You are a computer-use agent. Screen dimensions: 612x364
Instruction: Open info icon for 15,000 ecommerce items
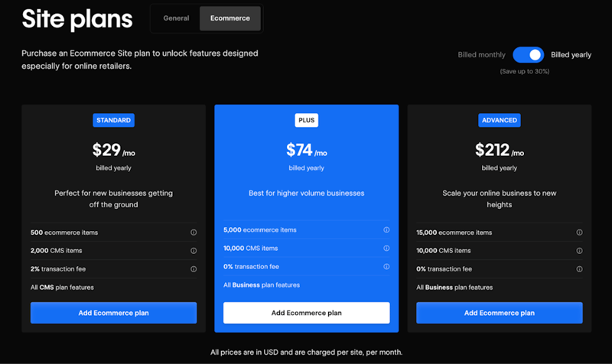click(x=580, y=232)
